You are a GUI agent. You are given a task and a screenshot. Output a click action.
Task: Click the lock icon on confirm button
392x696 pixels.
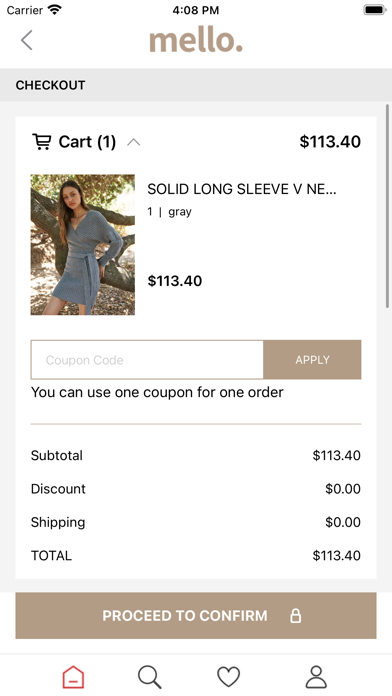(296, 616)
